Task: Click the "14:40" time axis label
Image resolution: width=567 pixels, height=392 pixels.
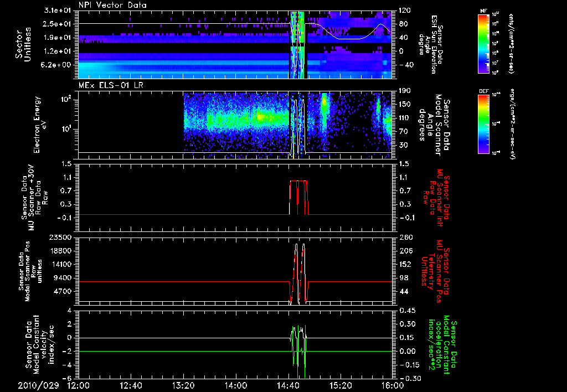Action: tap(288, 385)
